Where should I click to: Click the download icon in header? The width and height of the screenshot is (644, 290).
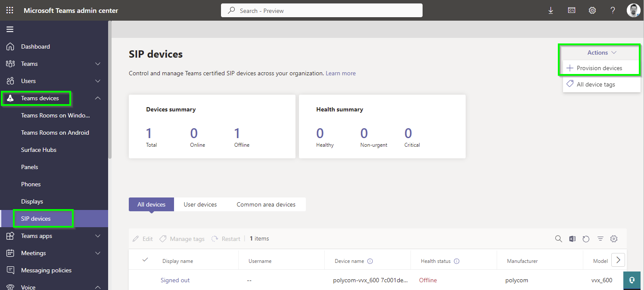[x=551, y=10]
